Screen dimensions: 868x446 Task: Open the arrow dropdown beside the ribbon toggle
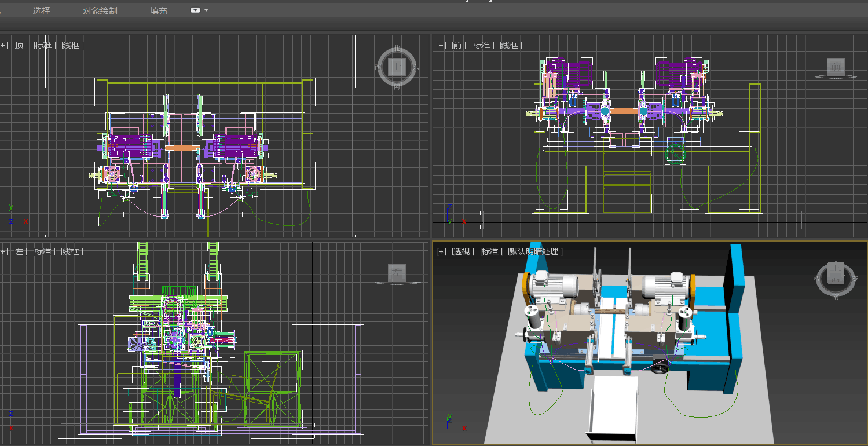206,10
